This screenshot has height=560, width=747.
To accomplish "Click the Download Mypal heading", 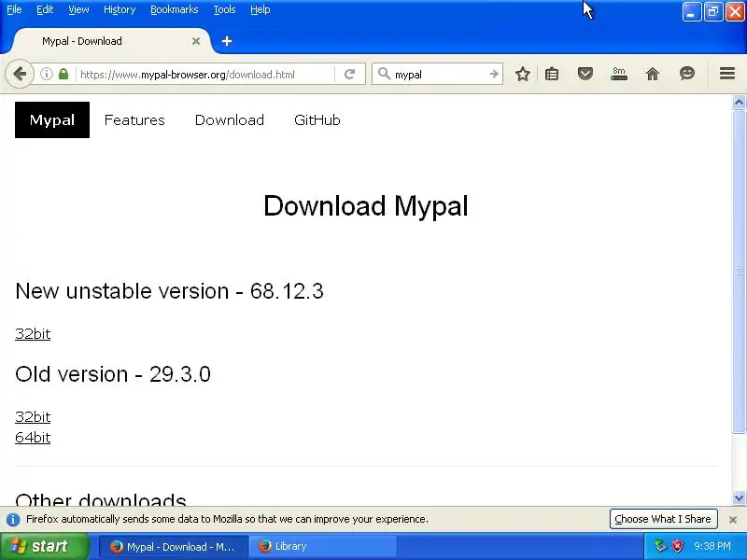I will (x=366, y=205).
